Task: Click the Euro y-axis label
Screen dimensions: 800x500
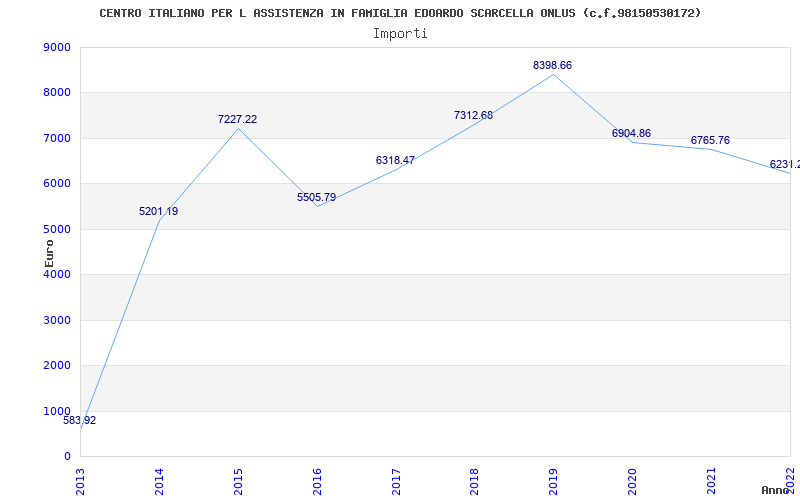Action: [49, 253]
